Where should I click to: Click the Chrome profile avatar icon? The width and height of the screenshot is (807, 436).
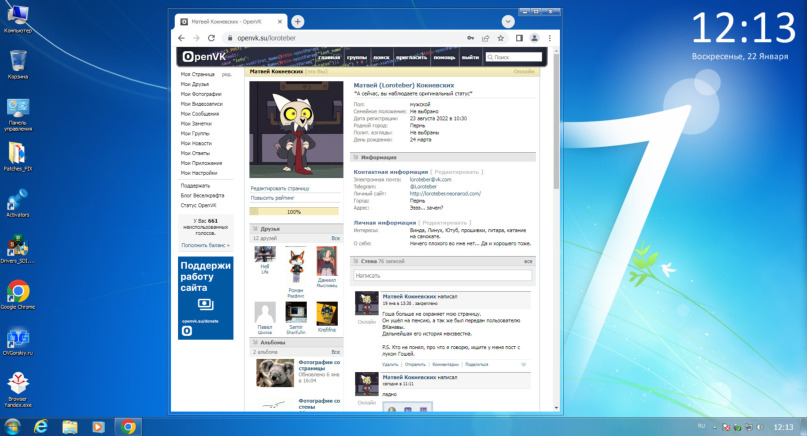[534, 38]
